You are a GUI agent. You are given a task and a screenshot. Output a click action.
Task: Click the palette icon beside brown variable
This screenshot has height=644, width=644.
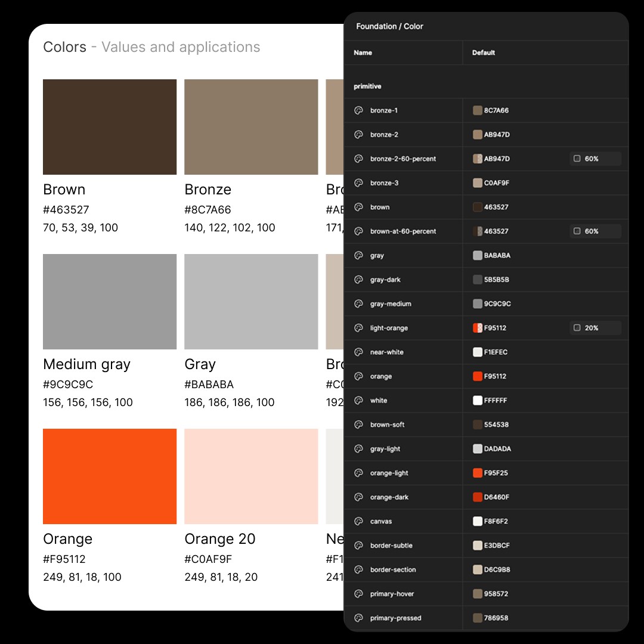point(358,207)
